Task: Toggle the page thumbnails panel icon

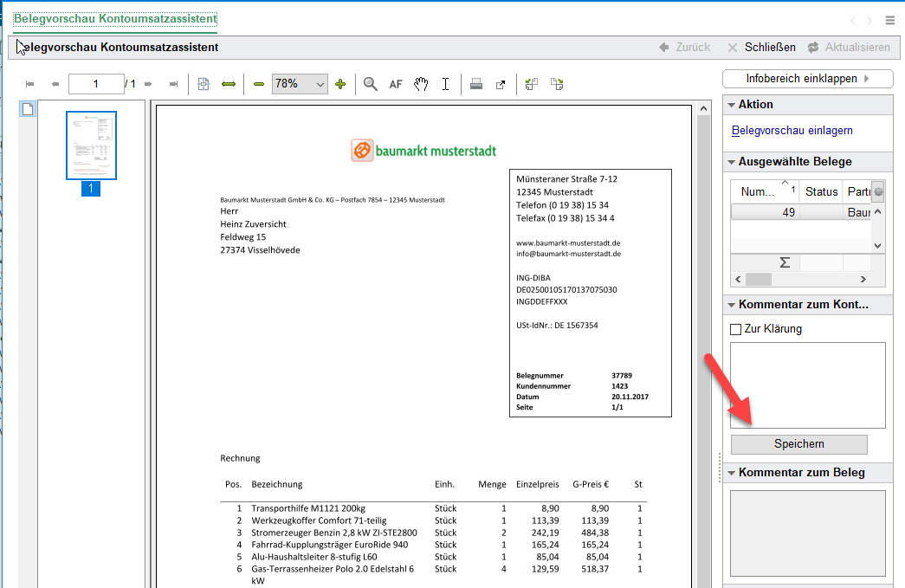Action: [x=28, y=109]
